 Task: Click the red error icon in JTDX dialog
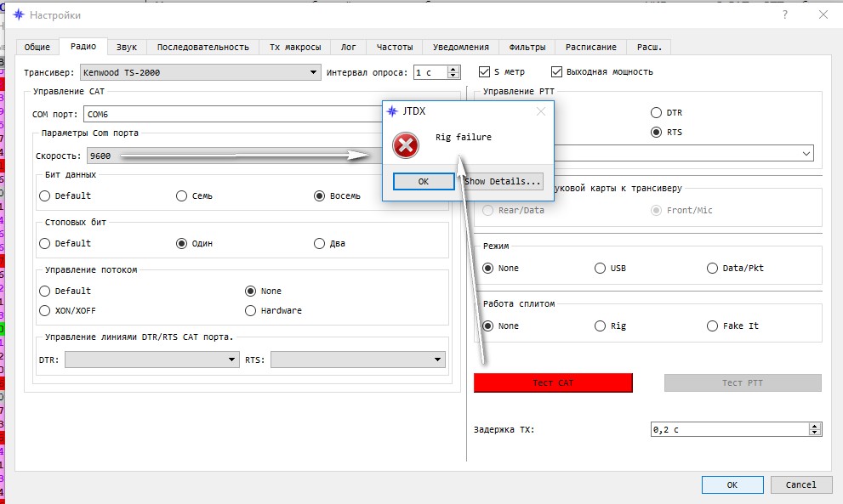pyautogui.click(x=406, y=145)
